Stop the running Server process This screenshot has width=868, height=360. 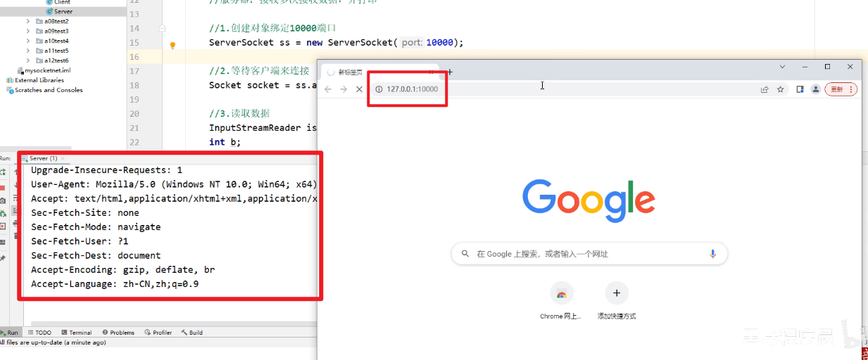[3, 187]
